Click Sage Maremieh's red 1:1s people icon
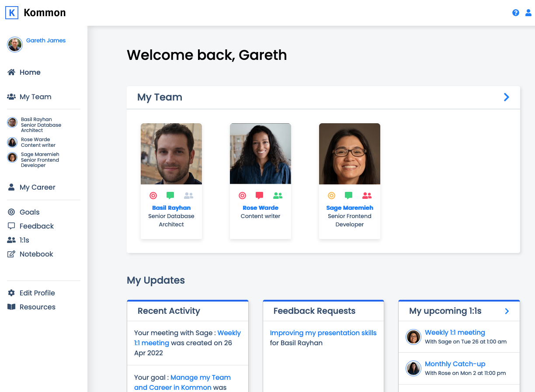The height and width of the screenshot is (392, 535). click(367, 195)
